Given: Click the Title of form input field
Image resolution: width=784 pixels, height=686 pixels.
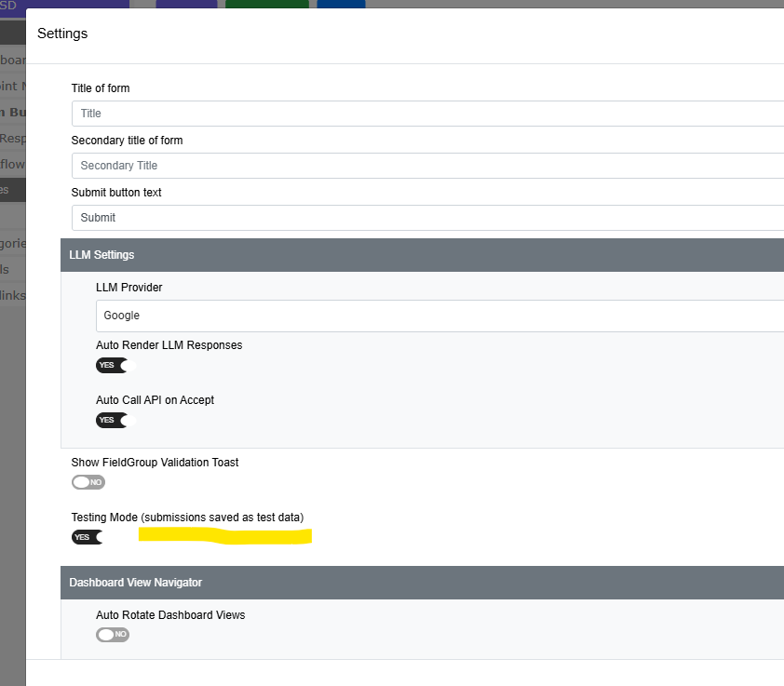Looking at the screenshot, I should tap(428, 114).
